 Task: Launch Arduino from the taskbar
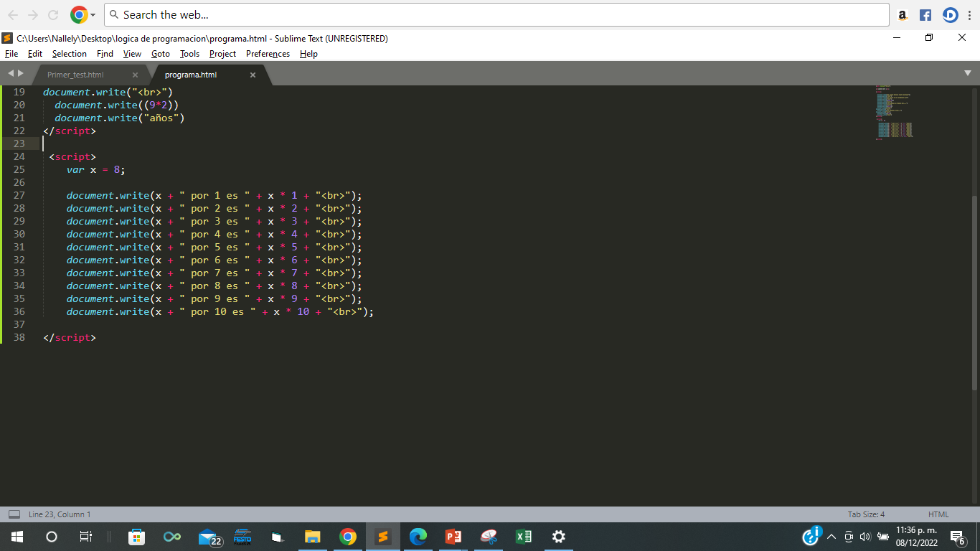[x=172, y=537]
